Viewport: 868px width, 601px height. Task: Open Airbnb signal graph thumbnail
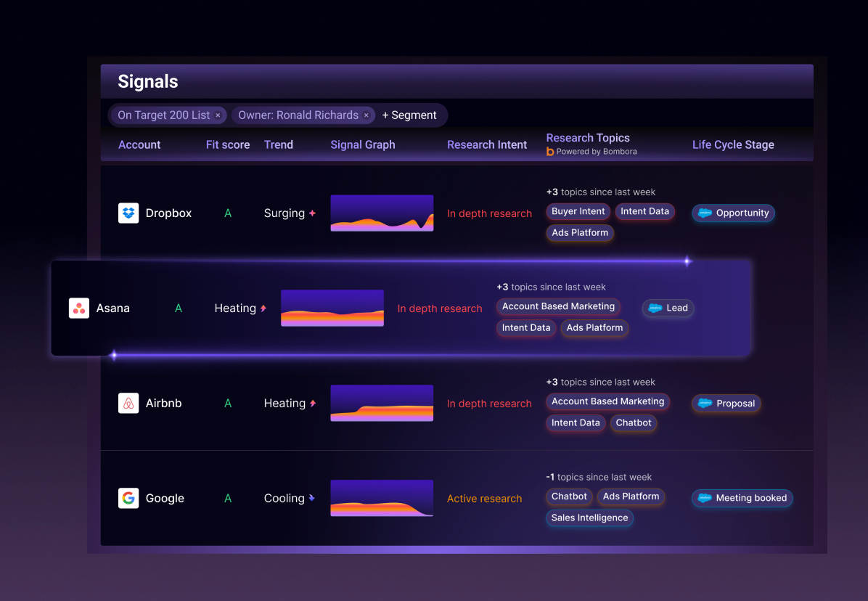tap(382, 404)
